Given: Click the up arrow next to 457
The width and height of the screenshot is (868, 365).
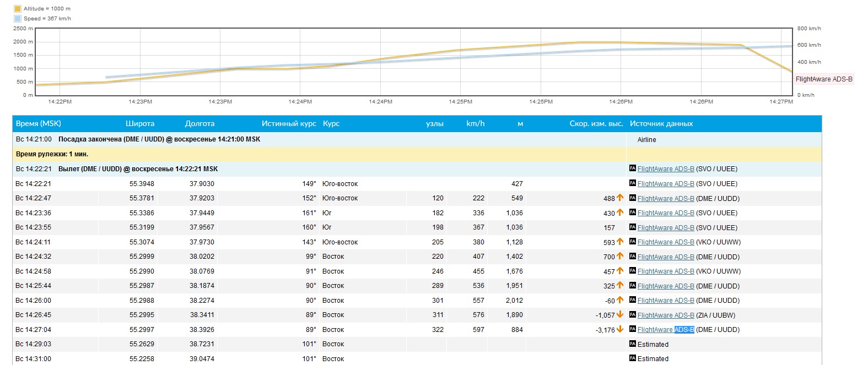Looking at the screenshot, I should coord(620,271).
